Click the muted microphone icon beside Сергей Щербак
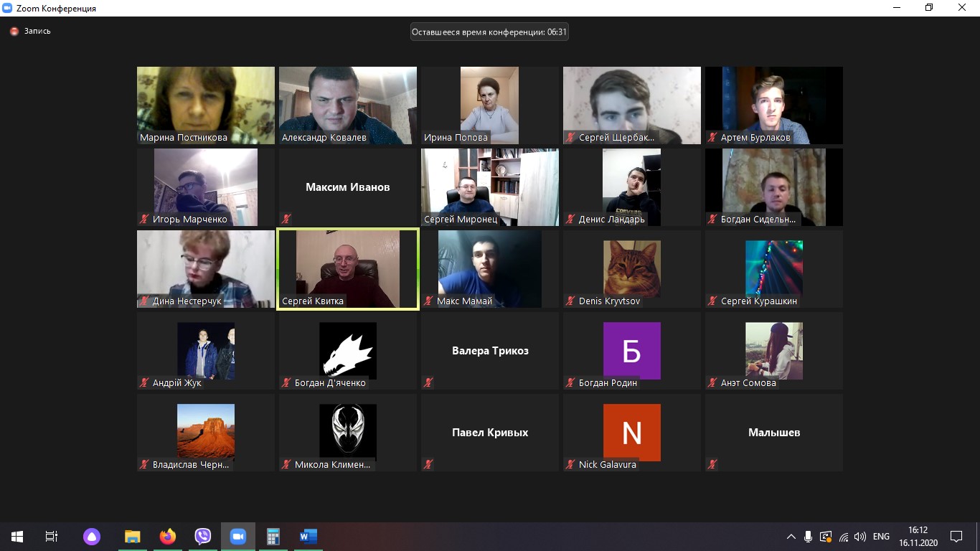Image resolution: width=980 pixels, height=551 pixels. tap(571, 138)
